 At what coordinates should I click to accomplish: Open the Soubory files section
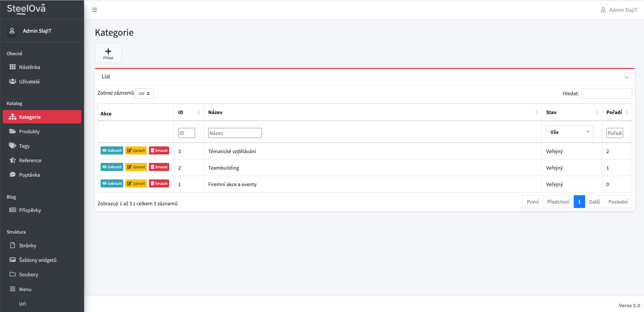click(29, 274)
